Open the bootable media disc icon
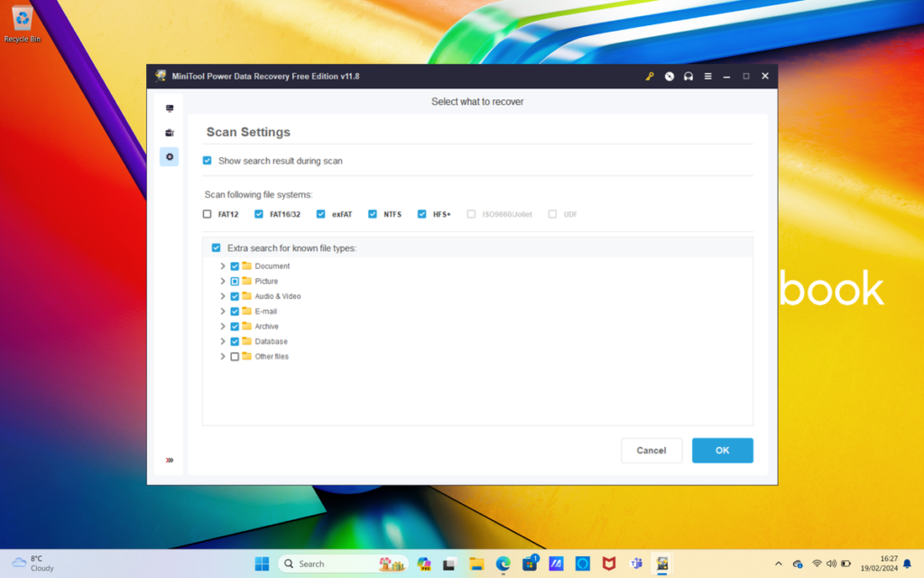 point(669,76)
